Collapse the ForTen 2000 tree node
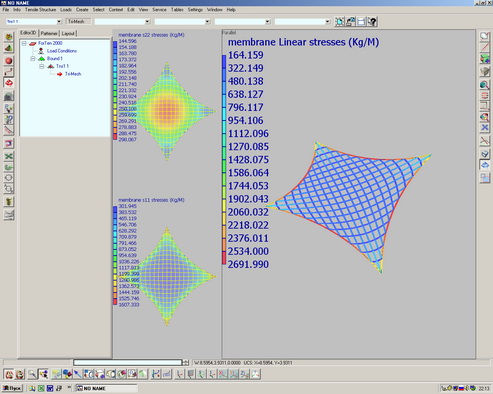Screen dimensions: 493x394 24,43
